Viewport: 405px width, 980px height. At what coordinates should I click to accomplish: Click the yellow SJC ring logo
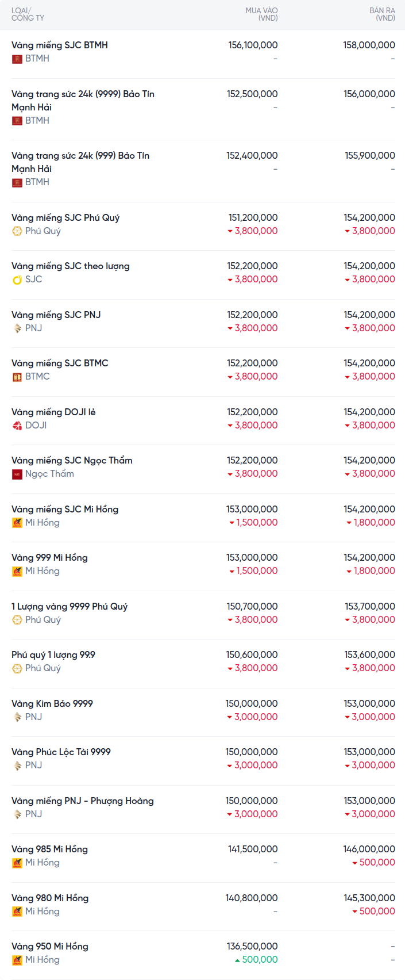point(17,280)
